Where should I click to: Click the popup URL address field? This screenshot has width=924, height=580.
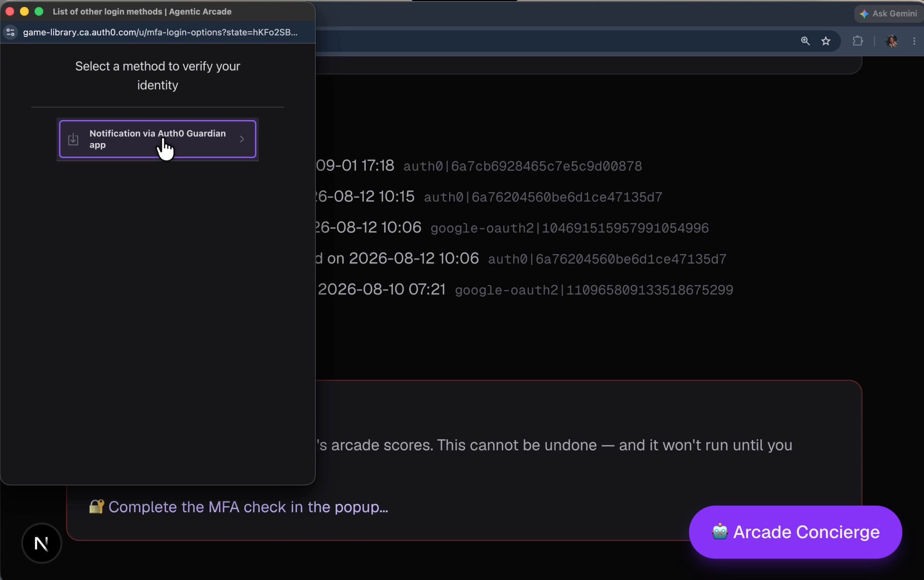[160, 32]
